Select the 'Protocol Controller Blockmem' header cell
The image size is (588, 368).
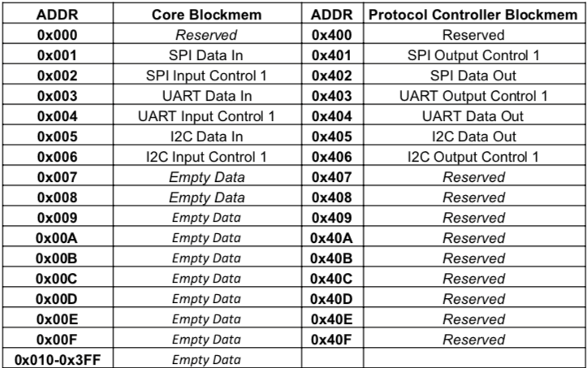473,15
